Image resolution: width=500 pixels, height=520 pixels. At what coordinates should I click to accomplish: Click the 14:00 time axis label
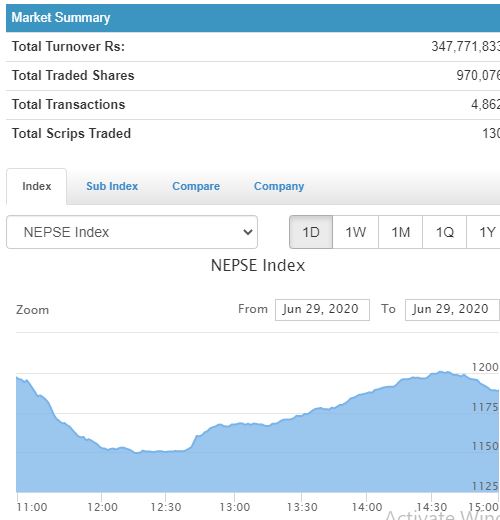[367, 507]
